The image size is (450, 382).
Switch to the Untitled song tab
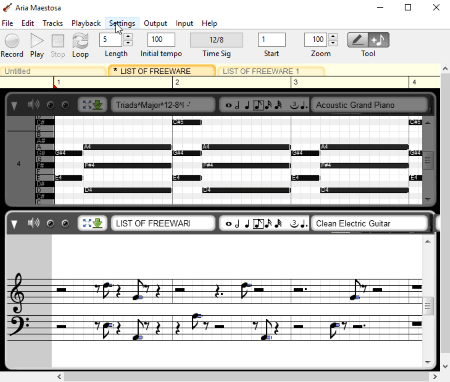(x=53, y=71)
